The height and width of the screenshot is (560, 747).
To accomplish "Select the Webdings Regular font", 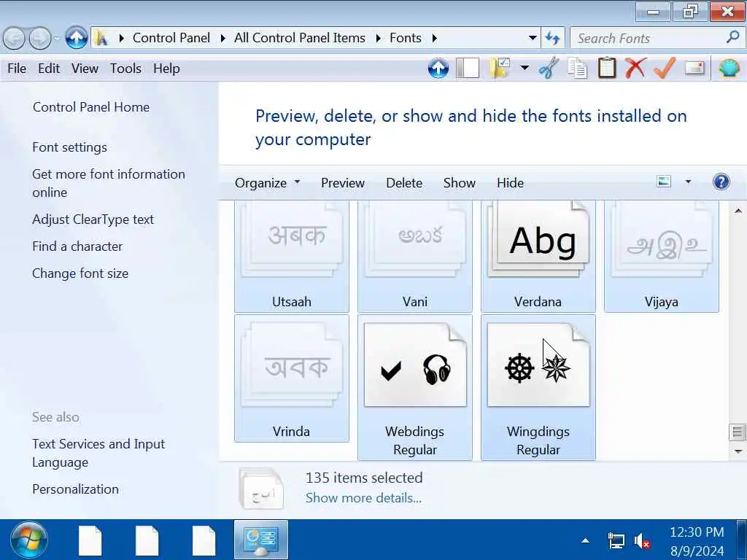I will click(415, 387).
